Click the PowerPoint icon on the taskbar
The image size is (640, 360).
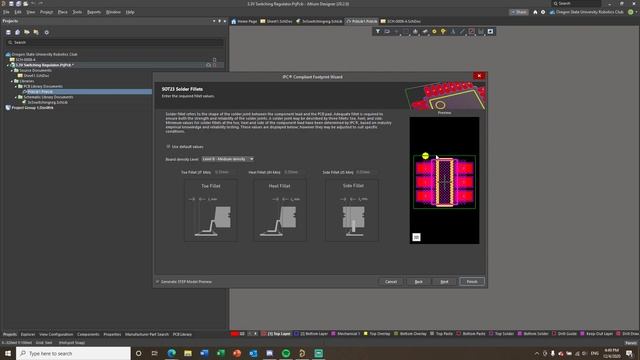[237, 353]
